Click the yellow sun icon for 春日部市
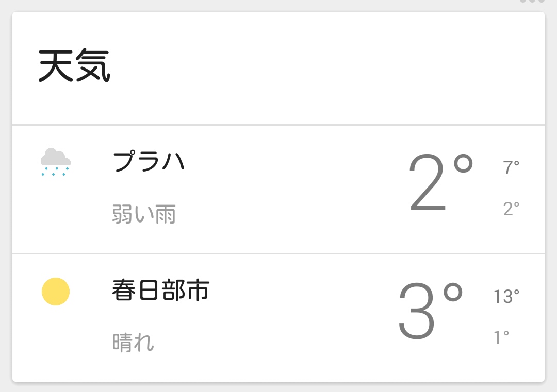This screenshot has height=392, width=557. (56, 292)
